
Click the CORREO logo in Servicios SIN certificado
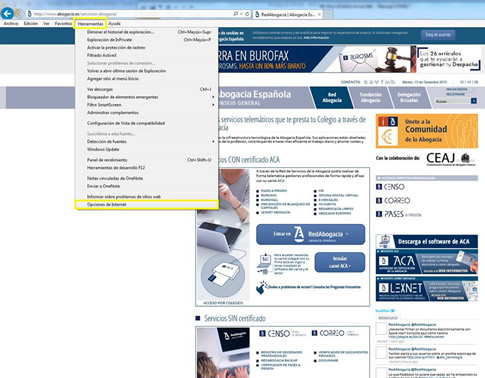(x=328, y=333)
